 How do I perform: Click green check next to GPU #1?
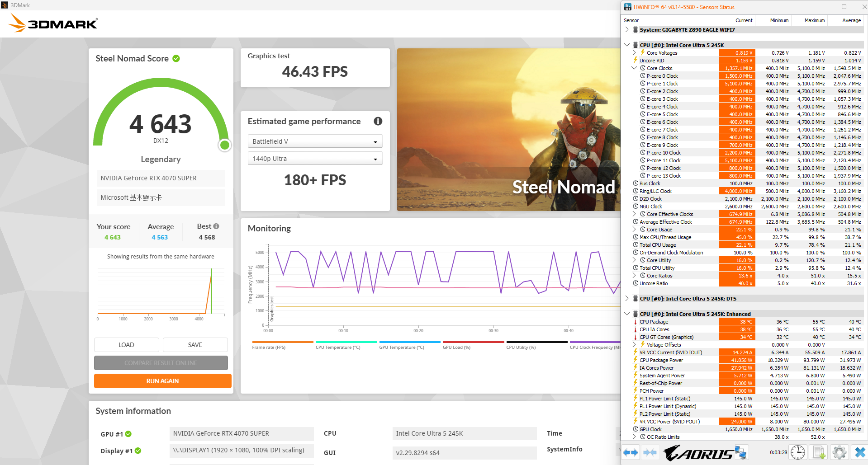pos(128,434)
